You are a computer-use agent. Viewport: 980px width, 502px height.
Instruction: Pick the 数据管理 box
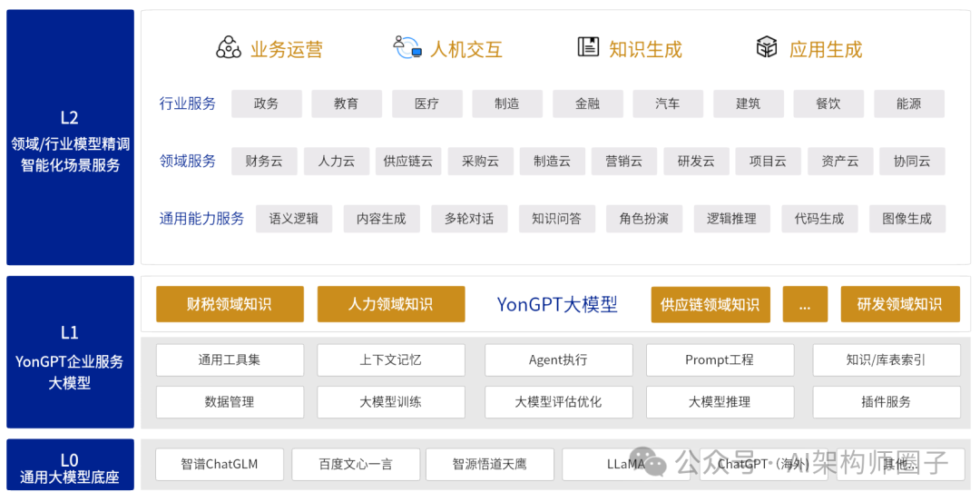pos(230,402)
